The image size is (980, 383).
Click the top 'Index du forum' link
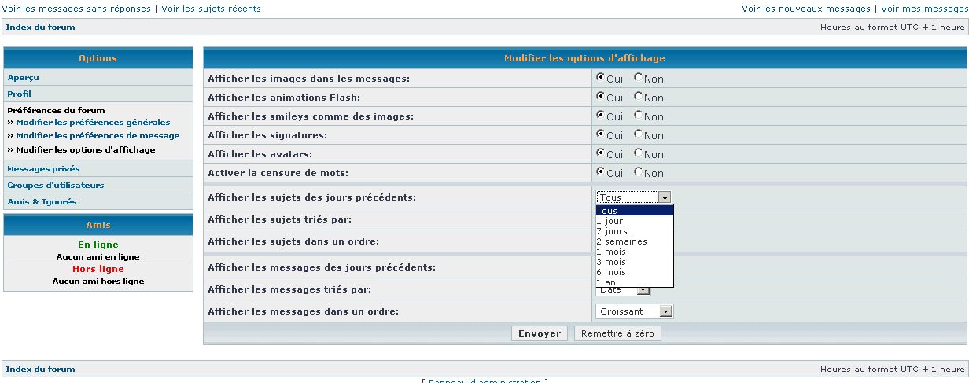click(x=41, y=27)
